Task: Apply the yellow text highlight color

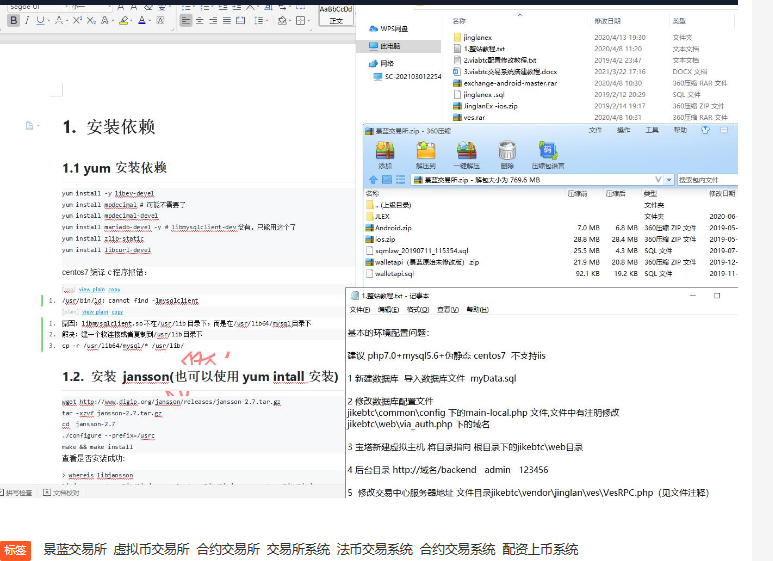Action: [x=123, y=20]
